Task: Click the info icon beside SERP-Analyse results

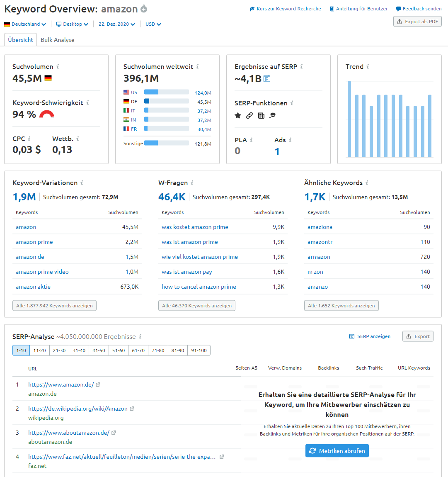Action: (140, 336)
